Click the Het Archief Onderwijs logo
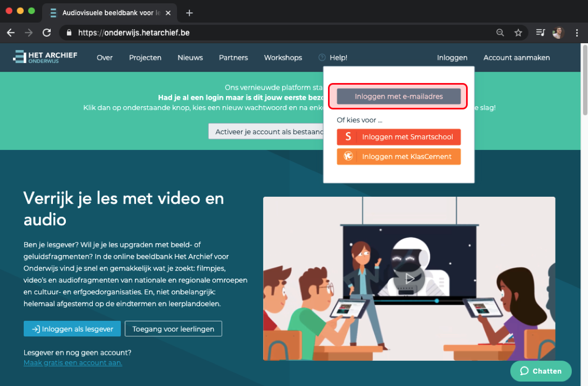Image resolution: width=588 pixels, height=386 pixels. click(x=45, y=57)
